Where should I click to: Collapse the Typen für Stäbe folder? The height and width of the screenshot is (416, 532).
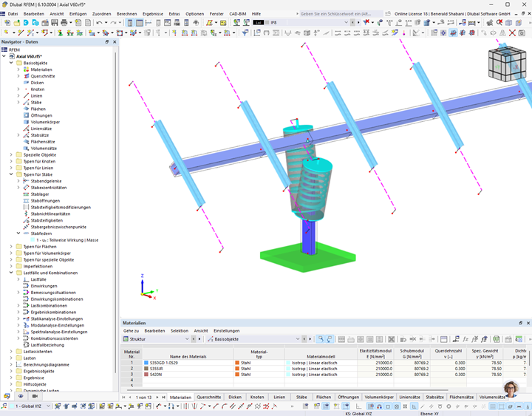11,174
